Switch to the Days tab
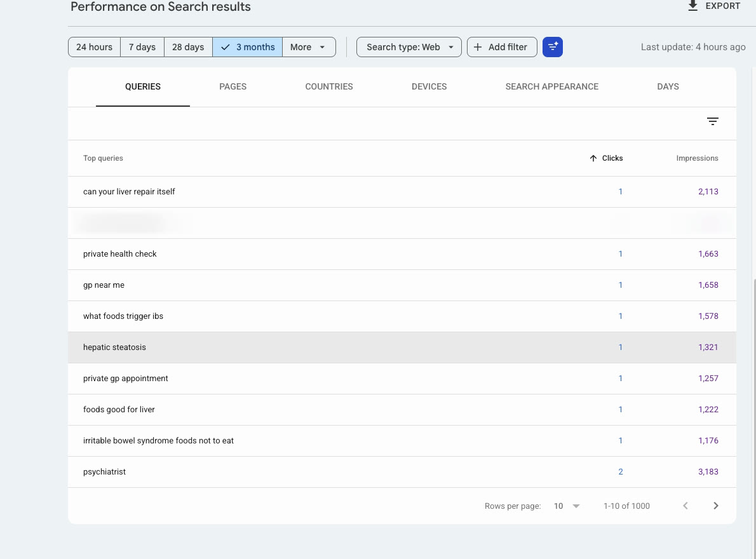Image resolution: width=756 pixels, height=559 pixels. click(668, 87)
